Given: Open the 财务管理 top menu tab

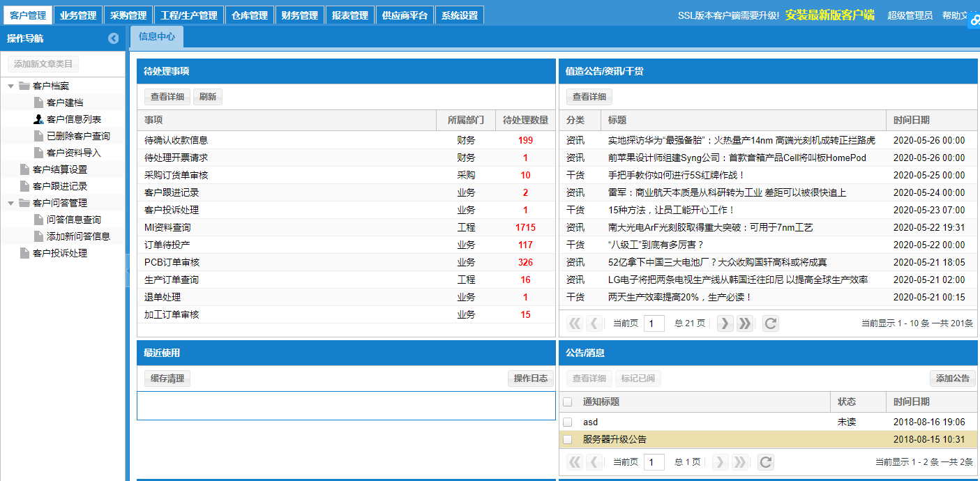Looking at the screenshot, I should [x=300, y=15].
